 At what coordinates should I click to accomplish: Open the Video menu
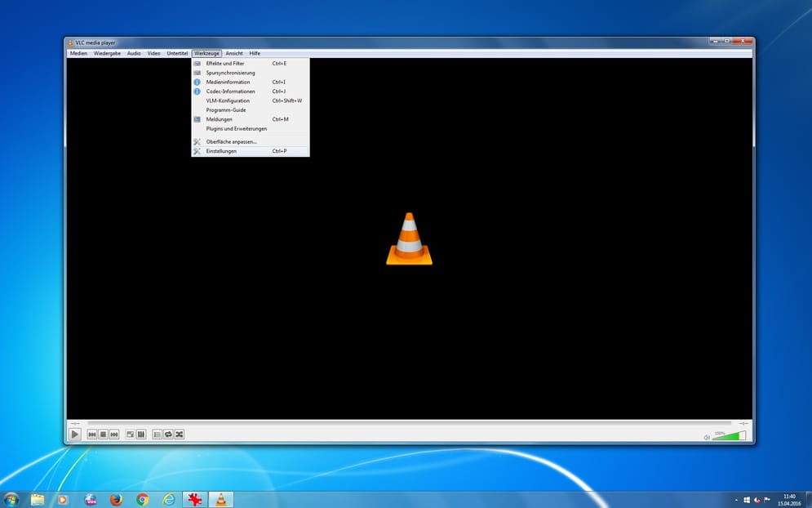click(153, 53)
